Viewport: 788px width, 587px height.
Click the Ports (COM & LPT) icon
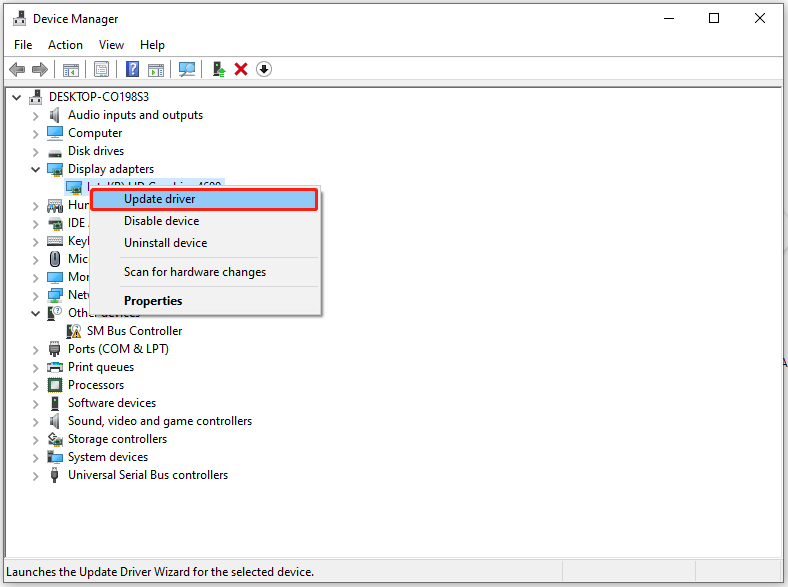pos(54,349)
